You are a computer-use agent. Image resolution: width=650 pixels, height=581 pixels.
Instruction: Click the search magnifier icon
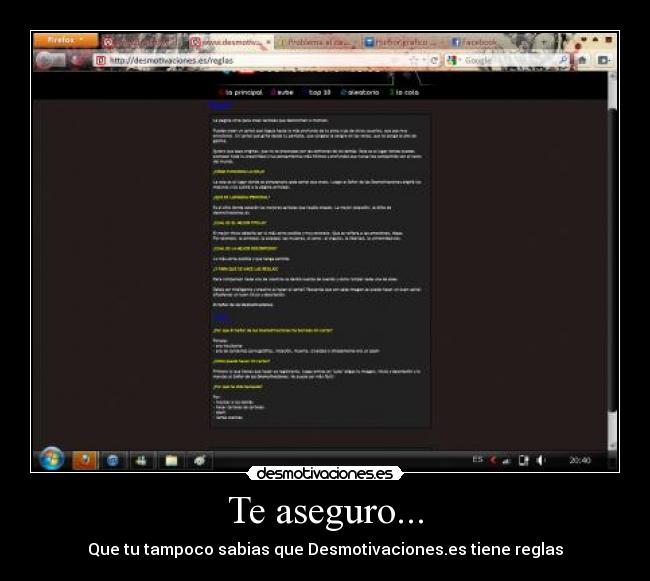(563, 60)
